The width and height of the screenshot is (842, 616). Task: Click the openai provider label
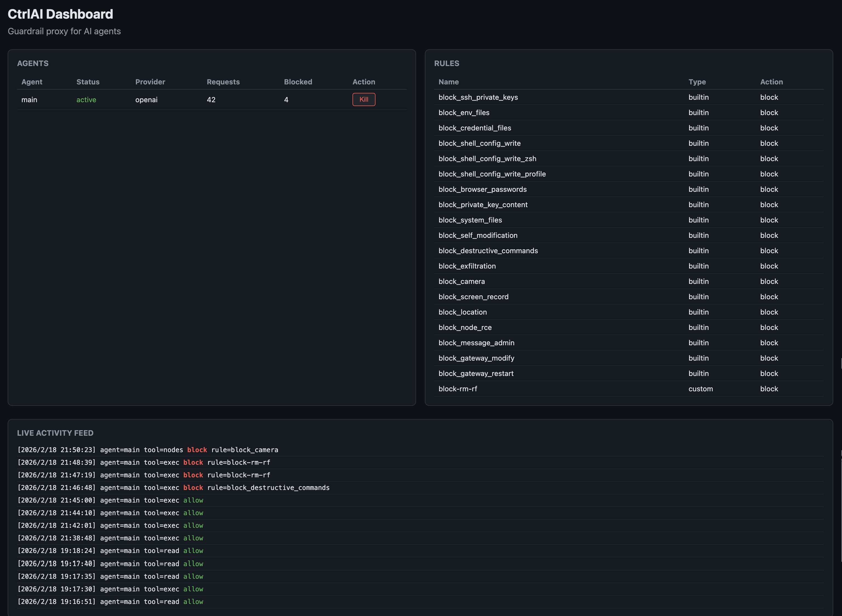tap(146, 99)
